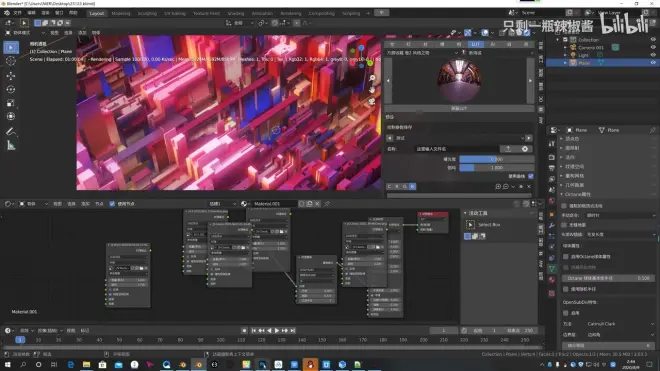Switch to the Rendering workspace tab
This screenshot has height=371, width=660.
coord(291,13)
